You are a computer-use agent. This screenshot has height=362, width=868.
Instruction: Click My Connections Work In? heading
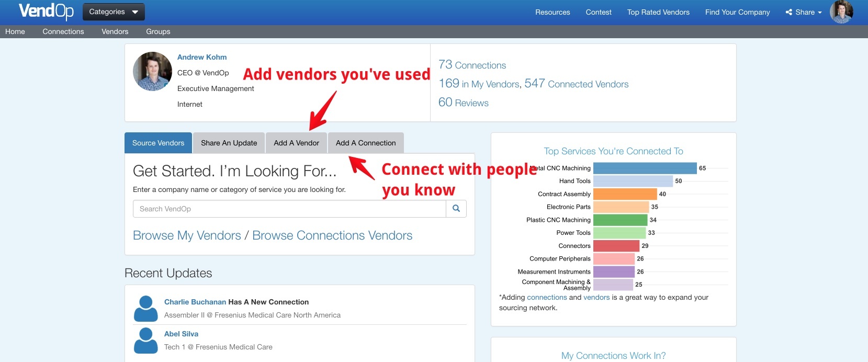[613, 356]
